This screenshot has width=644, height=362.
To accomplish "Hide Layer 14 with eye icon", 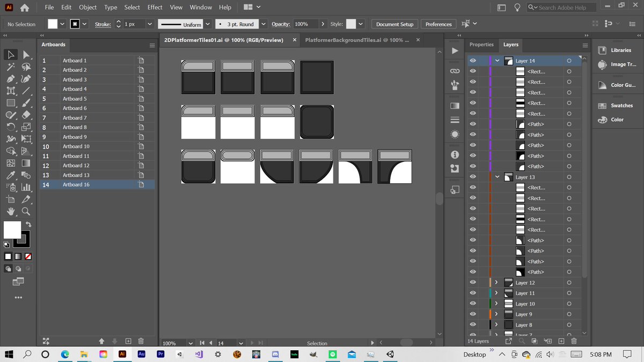I will pyautogui.click(x=473, y=61).
